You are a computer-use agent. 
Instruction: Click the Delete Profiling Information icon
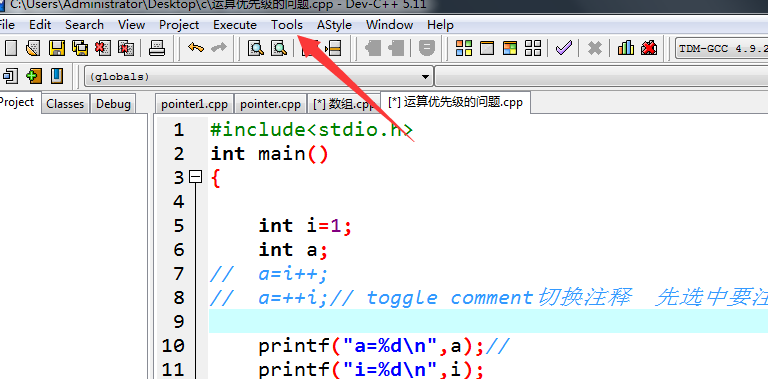click(649, 48)
